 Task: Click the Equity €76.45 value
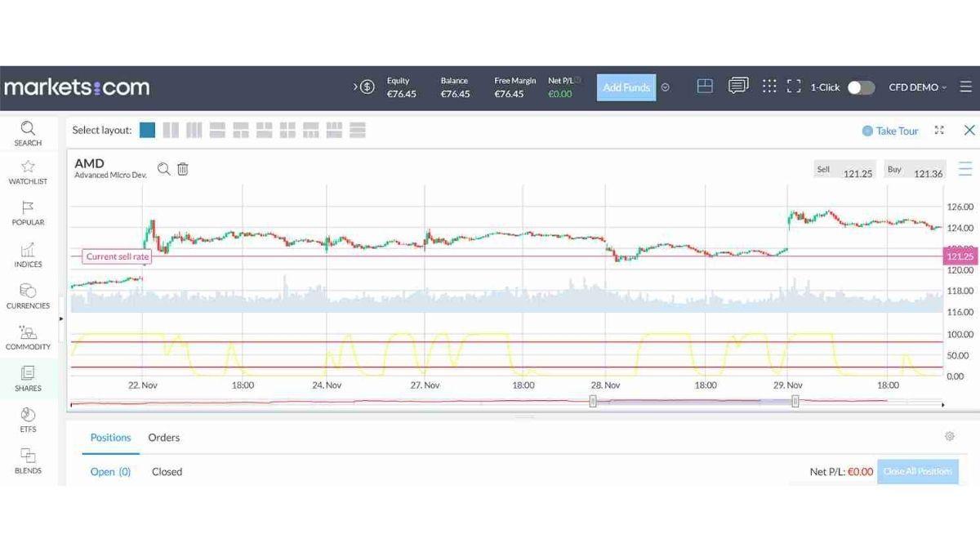click(402, 94)
